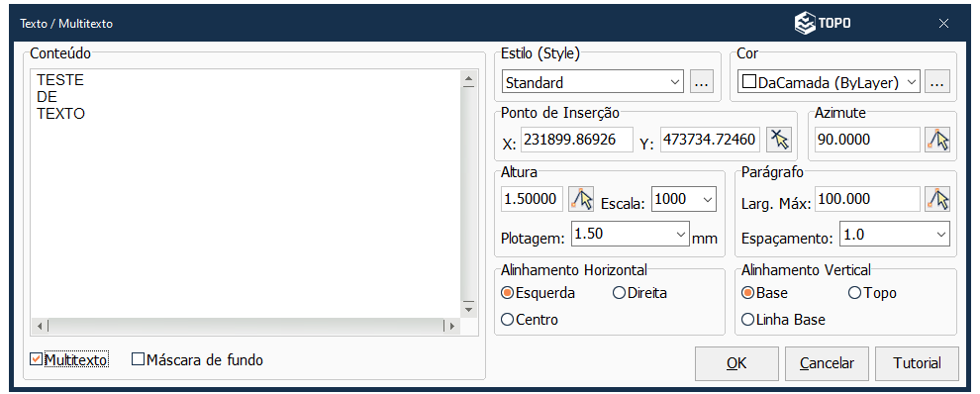980x394 pixels.
Task: Click the Altura 1.50000 field
Action: pyautogui.click(x=532, y=199)
